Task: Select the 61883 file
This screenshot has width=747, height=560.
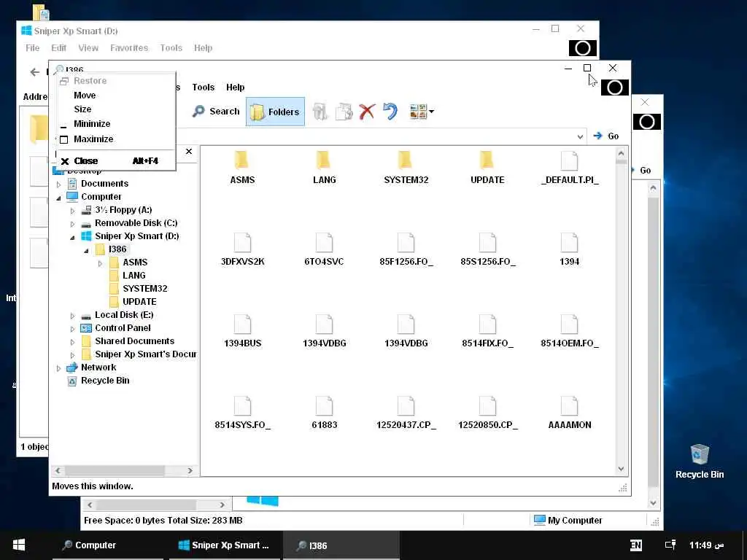Action: pos(324,413)
